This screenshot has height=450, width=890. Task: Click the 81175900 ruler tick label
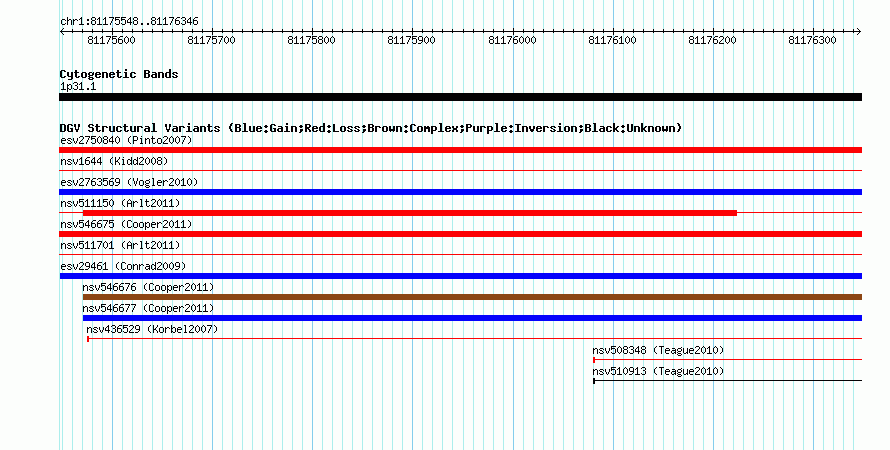tap(412, 40)
